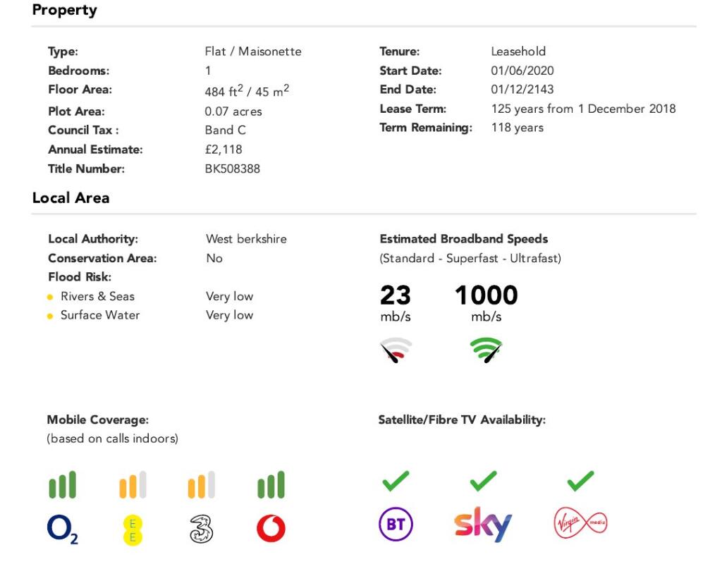Click the Local Area section heading
The width and height of the screenshot is (722, 588).
(x=71, y=198)
